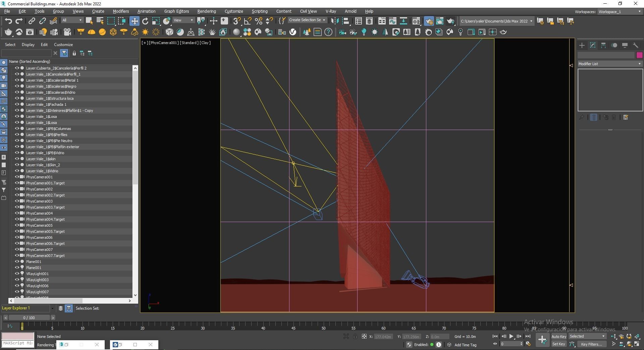
Task: Open the Material Editor sphere icon
Action: 236,32
